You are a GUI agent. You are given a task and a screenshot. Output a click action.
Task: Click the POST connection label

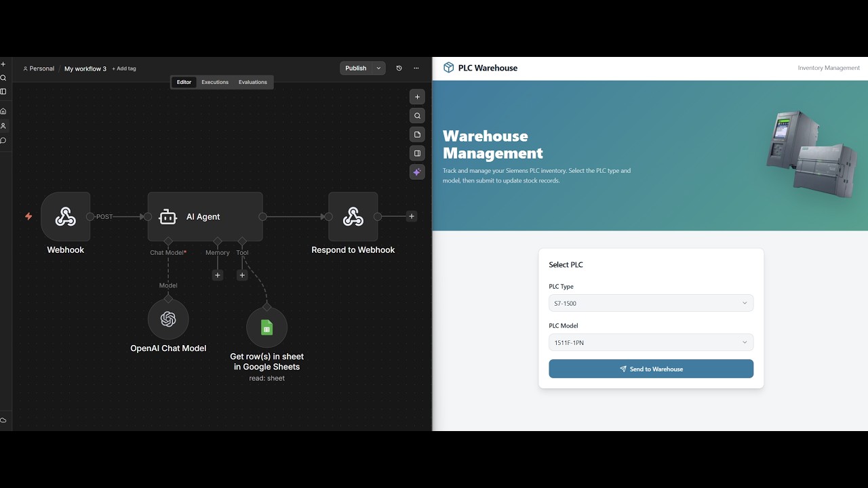104,217
